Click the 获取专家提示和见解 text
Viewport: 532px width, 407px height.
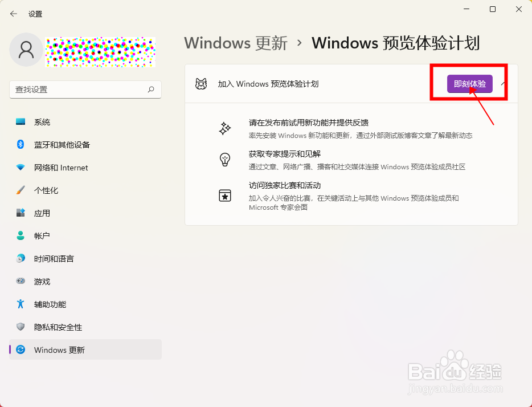coord(285,154)
